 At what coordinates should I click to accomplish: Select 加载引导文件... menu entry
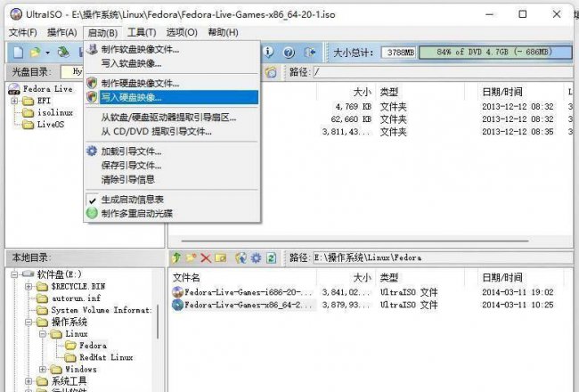pos(172,151)
